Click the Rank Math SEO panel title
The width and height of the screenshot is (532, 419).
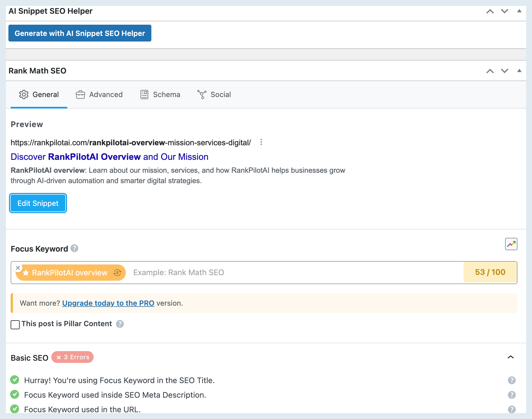click(x=38, y=71)
